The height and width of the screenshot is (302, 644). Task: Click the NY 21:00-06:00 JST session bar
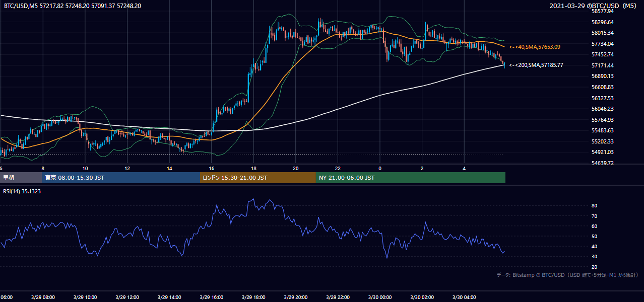411,178
